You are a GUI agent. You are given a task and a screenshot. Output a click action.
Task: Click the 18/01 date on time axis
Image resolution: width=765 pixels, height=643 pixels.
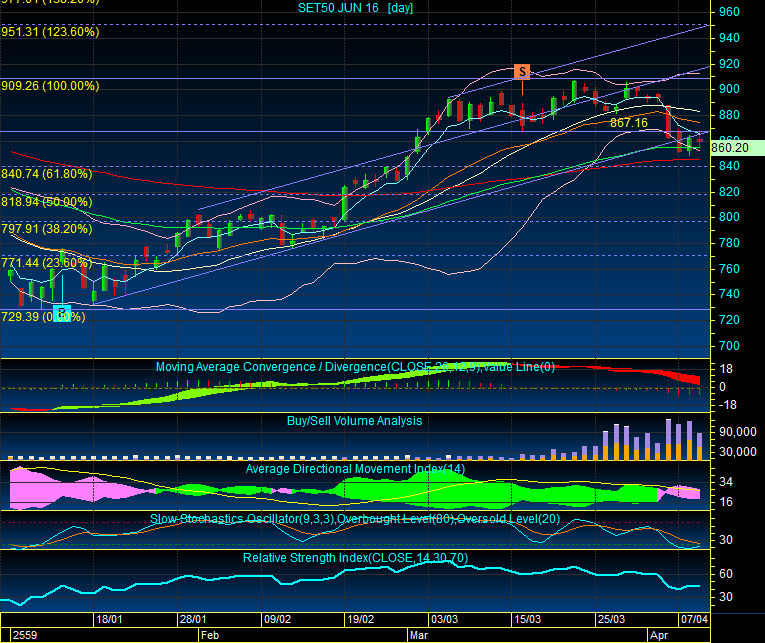[109, 619]
